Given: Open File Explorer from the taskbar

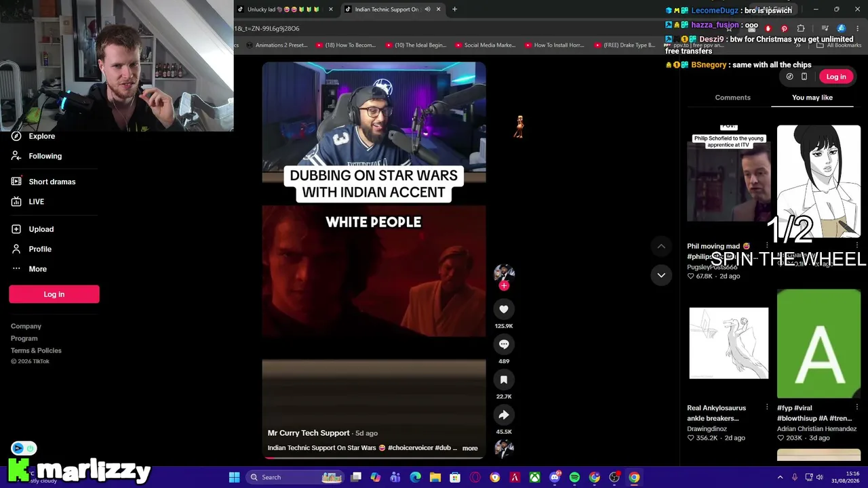Looking at the screenshot, I should (x=435, y=477).
